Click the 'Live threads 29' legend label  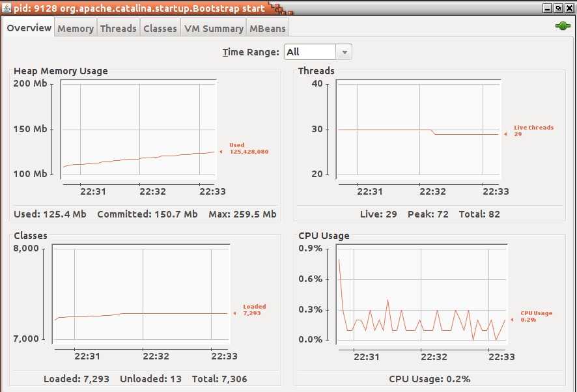[533, 131]
